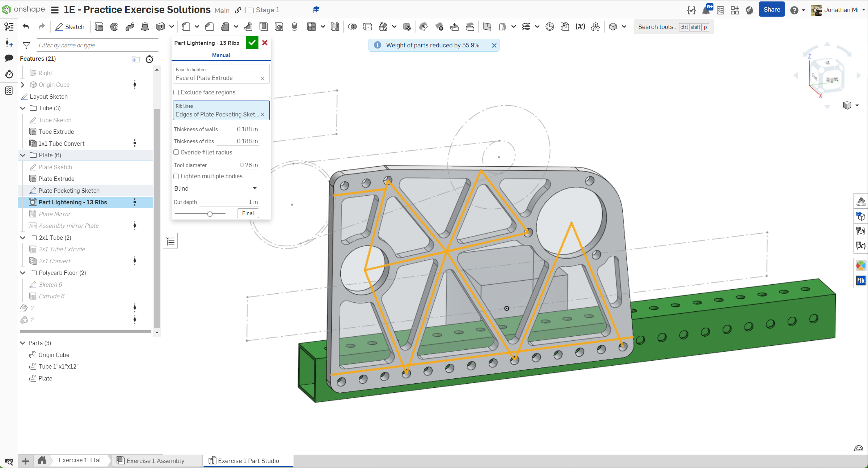Select the Loft tool icon
Screen dimensions: 868x468
145,27
